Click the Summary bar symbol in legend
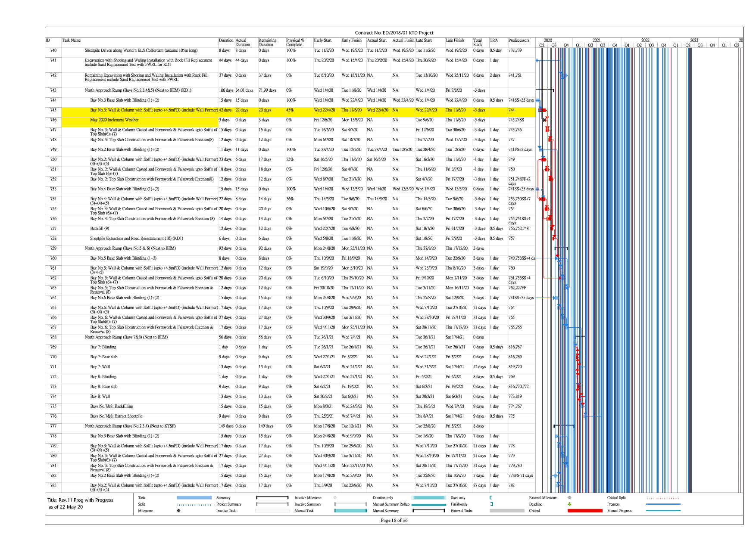The width and height of the screenshot is (756, 534). (272, 498)
